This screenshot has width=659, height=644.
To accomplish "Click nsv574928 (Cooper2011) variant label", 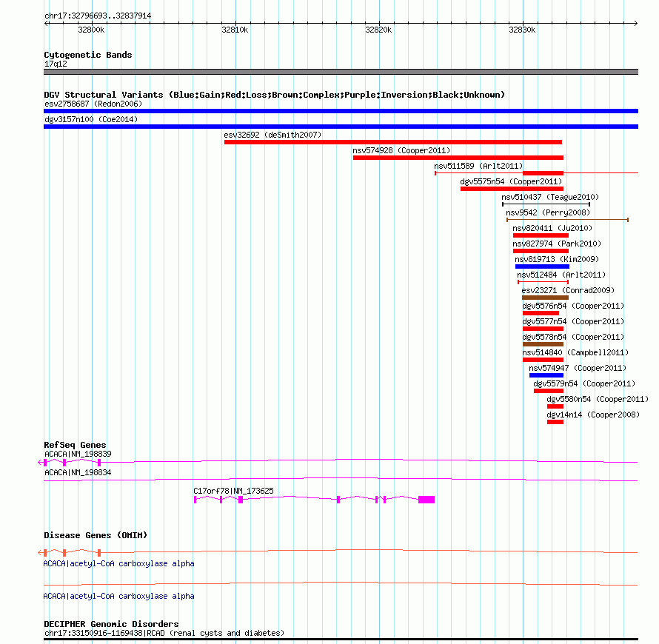I will 401,150.
